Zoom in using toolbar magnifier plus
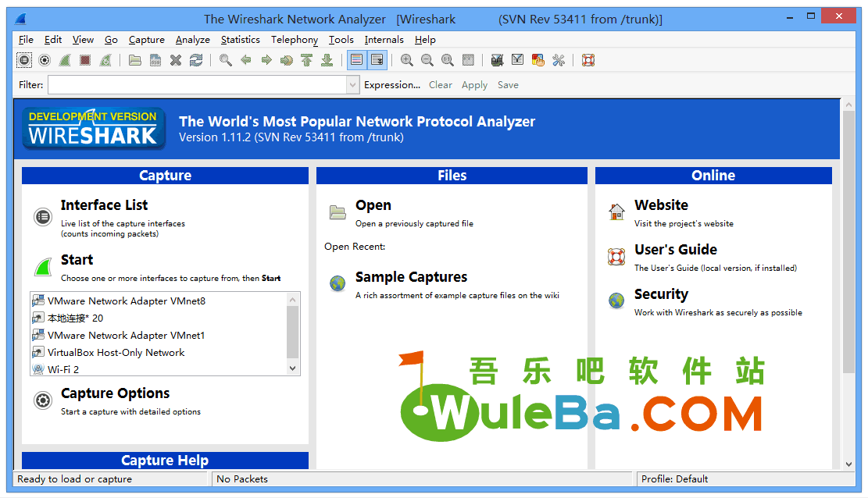The image size is (868, 498). [407, 60]
